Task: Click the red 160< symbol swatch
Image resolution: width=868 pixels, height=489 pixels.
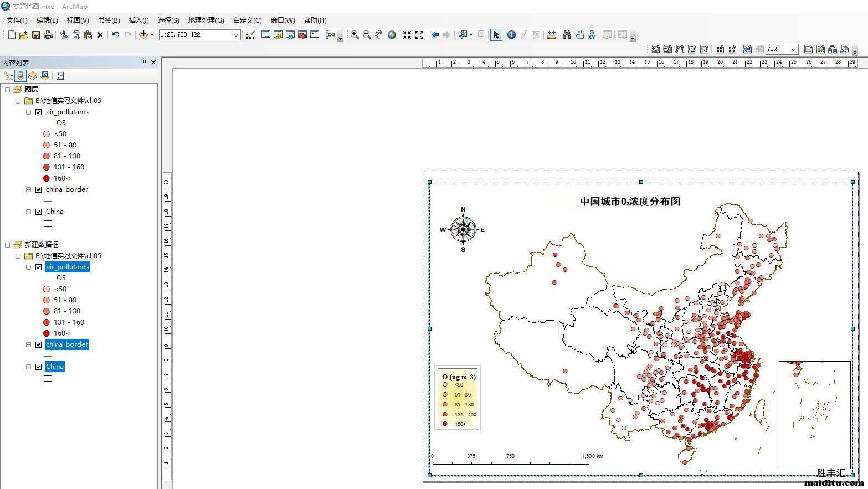Action: [46, 178]
